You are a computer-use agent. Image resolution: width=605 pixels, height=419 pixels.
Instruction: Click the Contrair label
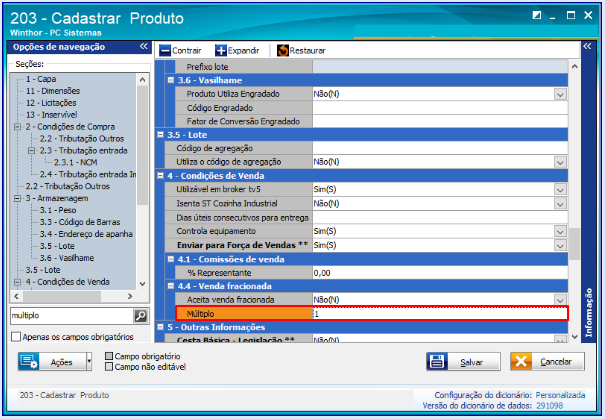click(x=187, y=51)
